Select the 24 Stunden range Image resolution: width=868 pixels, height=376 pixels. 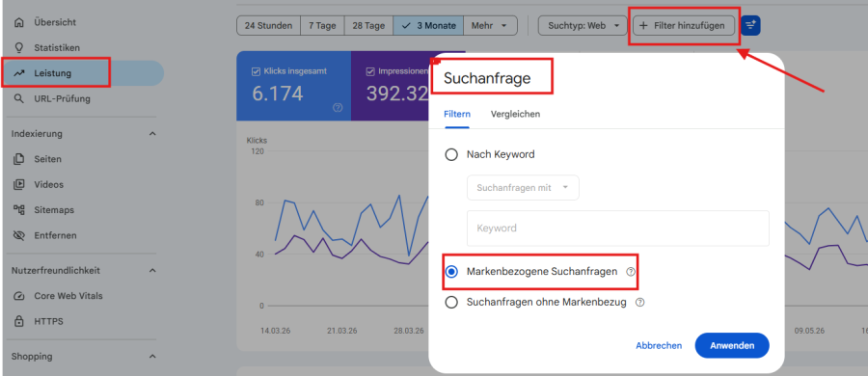point(268,25)
